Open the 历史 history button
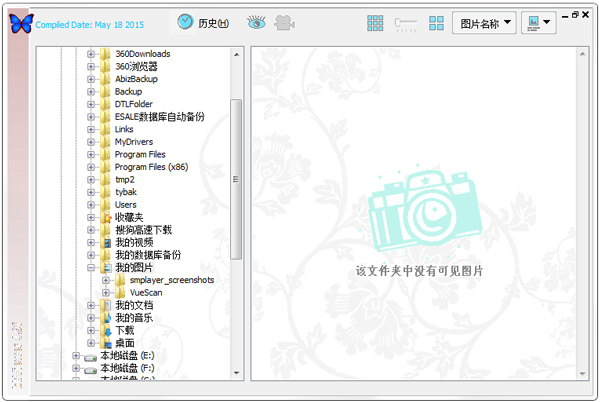 tap(203, 22)
